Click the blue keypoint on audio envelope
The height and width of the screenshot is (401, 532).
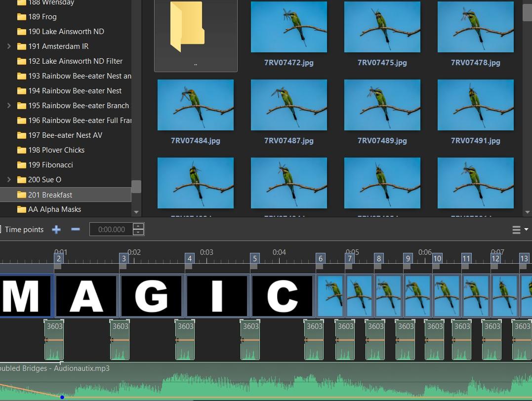(x=62, y=397)
